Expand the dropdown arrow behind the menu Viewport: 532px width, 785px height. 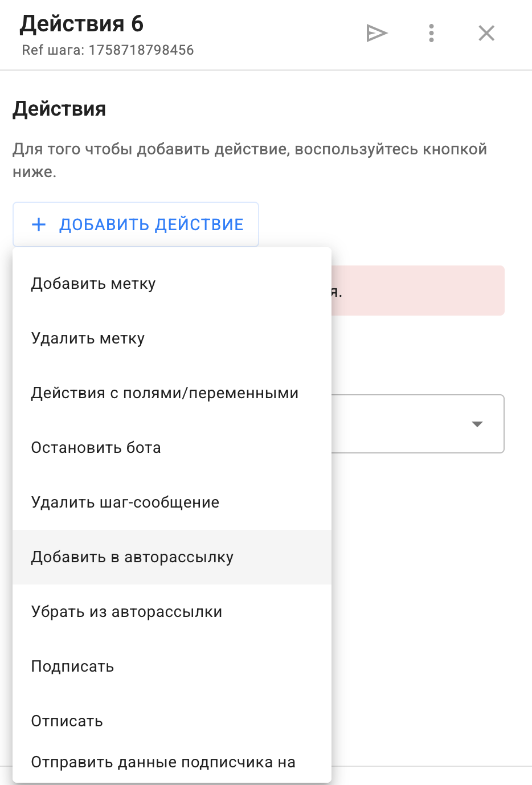pyautogui.click(x=477, y=424)
